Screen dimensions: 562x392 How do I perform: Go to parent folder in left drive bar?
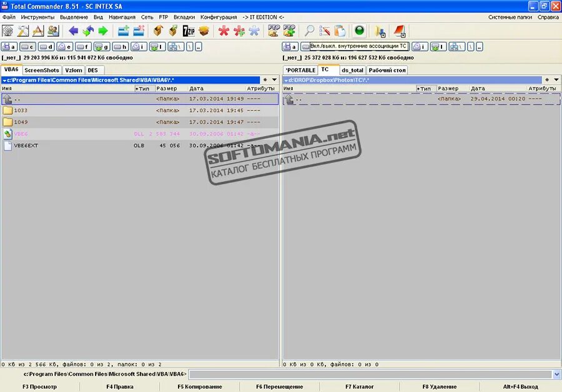[x=199, y=47]
